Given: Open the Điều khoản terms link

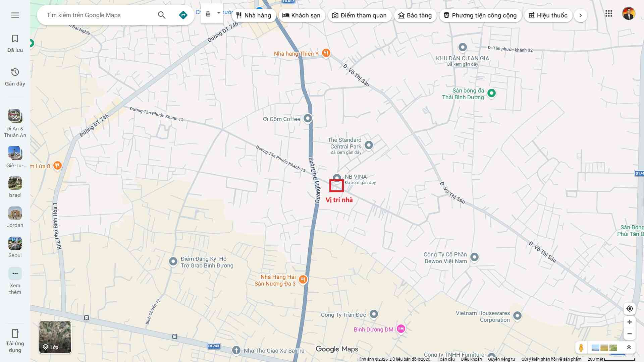Looking at the screenshot, I should (x=471, y=359).
